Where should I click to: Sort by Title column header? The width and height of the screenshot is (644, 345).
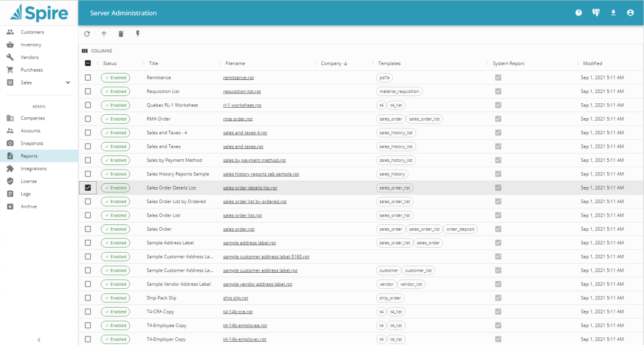[x=153, y=63]
